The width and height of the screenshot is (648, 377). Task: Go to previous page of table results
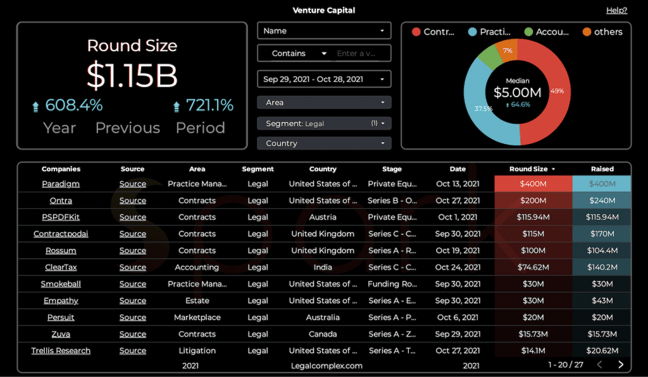(x=599, y=364)
